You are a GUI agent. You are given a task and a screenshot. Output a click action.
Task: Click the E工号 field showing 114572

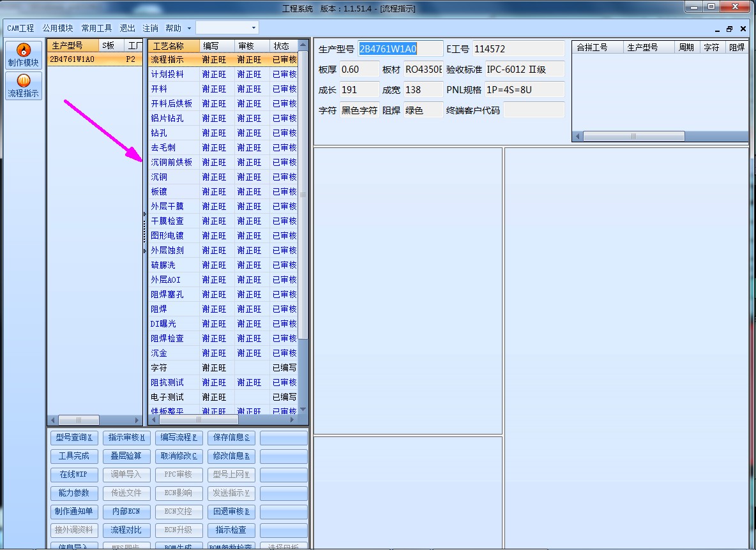coord(518,48)
